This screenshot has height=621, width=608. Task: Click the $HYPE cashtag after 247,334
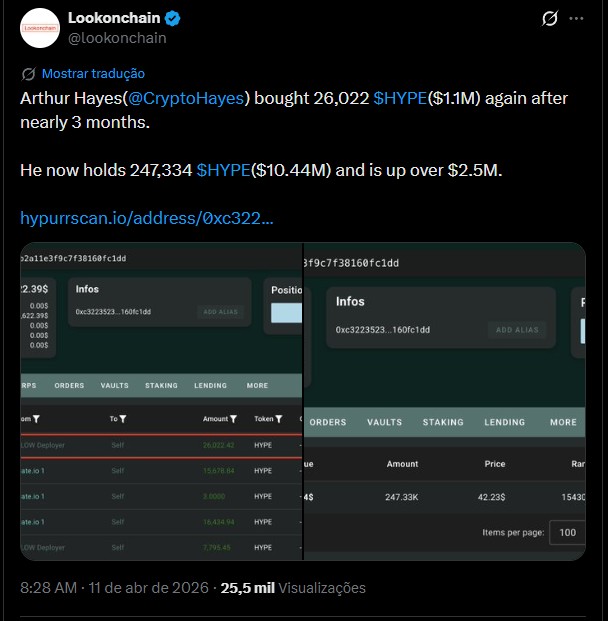[x=223, y=170]
